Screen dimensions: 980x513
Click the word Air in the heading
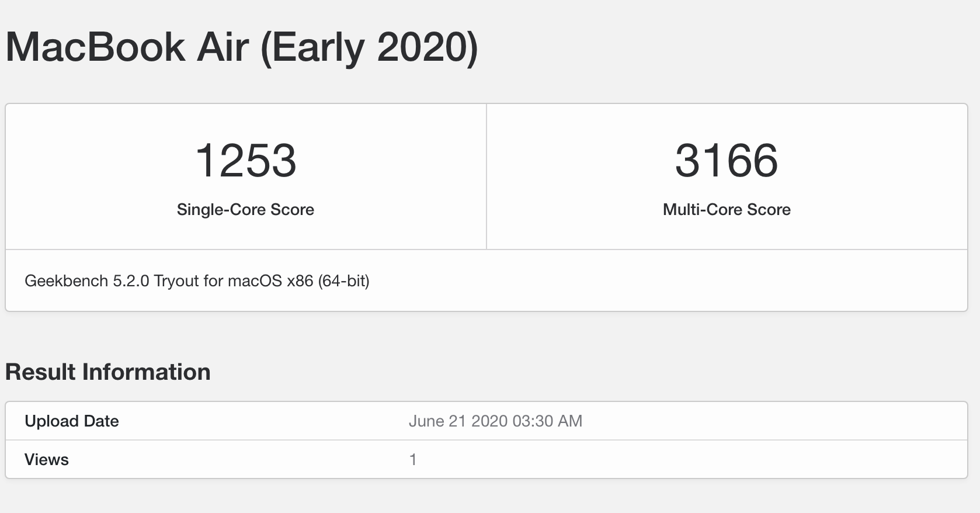223,47
